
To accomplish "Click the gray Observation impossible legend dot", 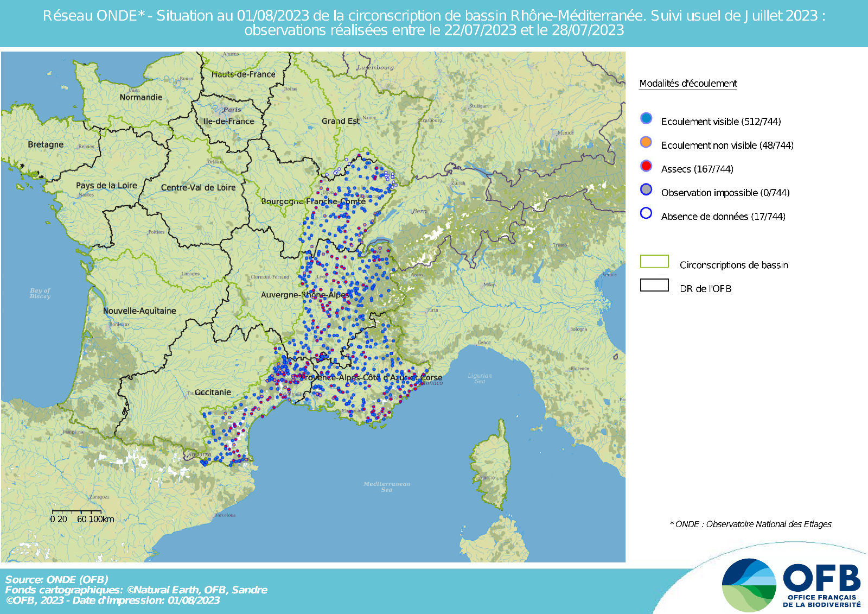I will 646,189.
